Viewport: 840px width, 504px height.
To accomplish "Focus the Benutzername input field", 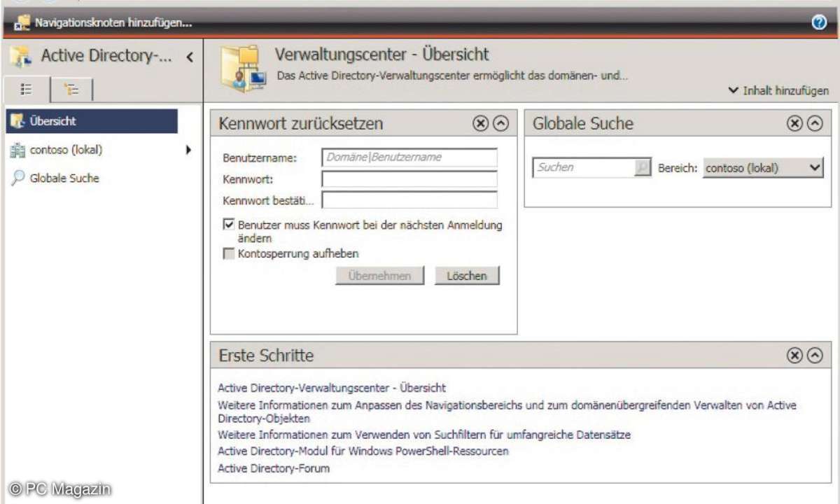I will (x=409, y=157).
